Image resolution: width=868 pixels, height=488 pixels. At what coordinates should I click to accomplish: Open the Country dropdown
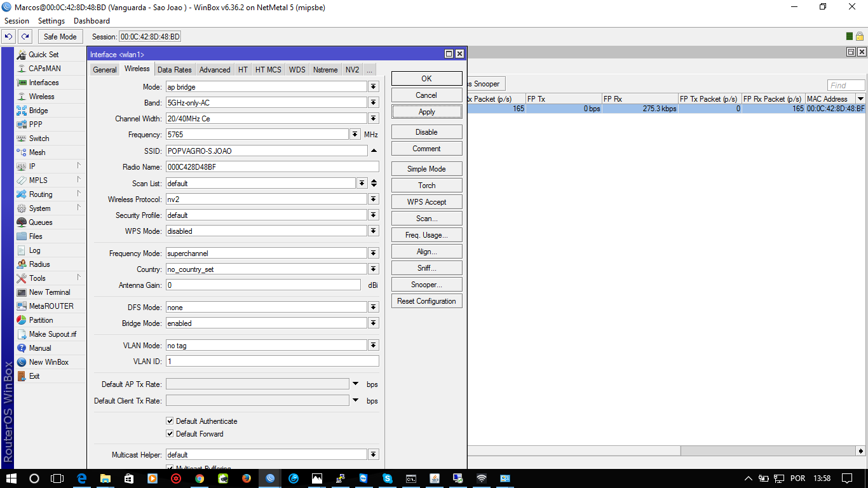coord(374,269)
